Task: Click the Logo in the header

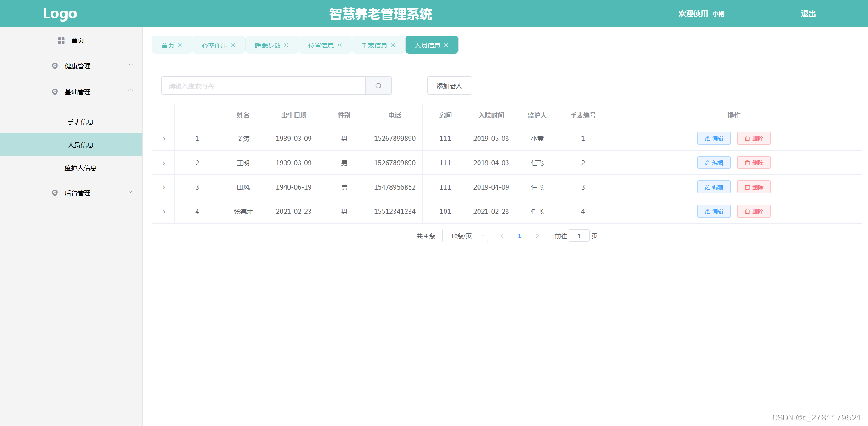Action: coord(60,14)
